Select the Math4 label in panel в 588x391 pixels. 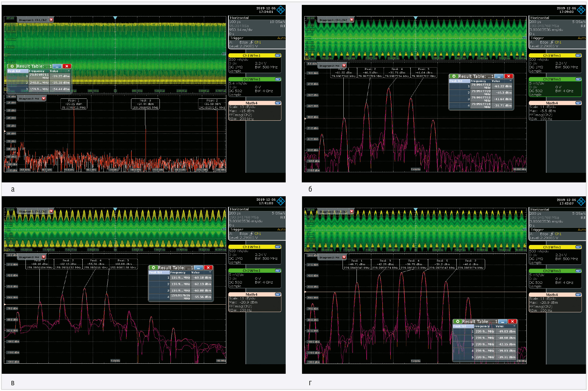(251, 294)
